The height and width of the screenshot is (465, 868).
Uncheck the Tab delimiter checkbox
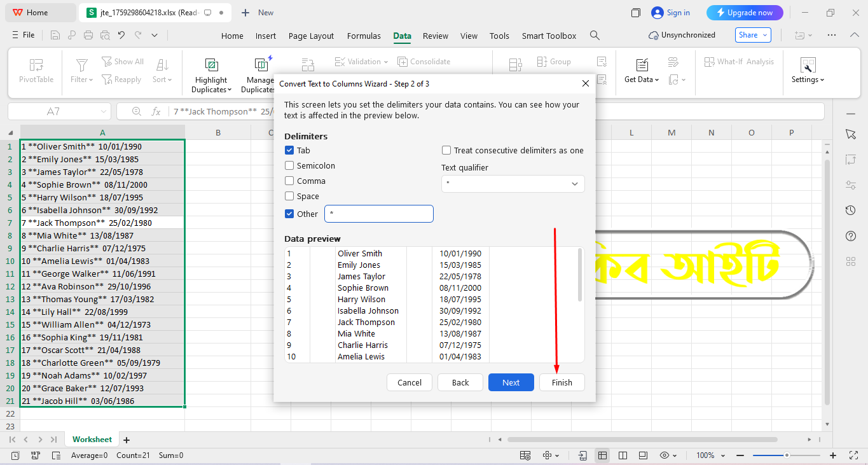[x=289, y=151]
